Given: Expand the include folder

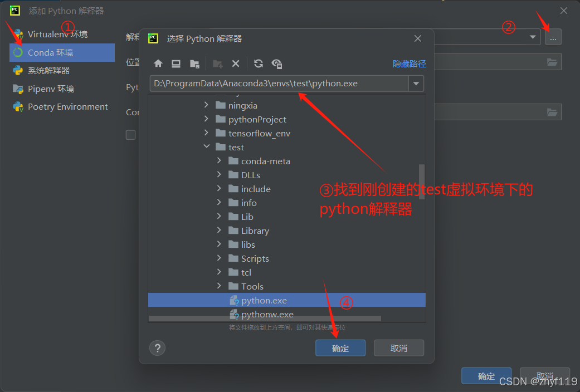Looking at the screenshot, I should tap(219, 188).
